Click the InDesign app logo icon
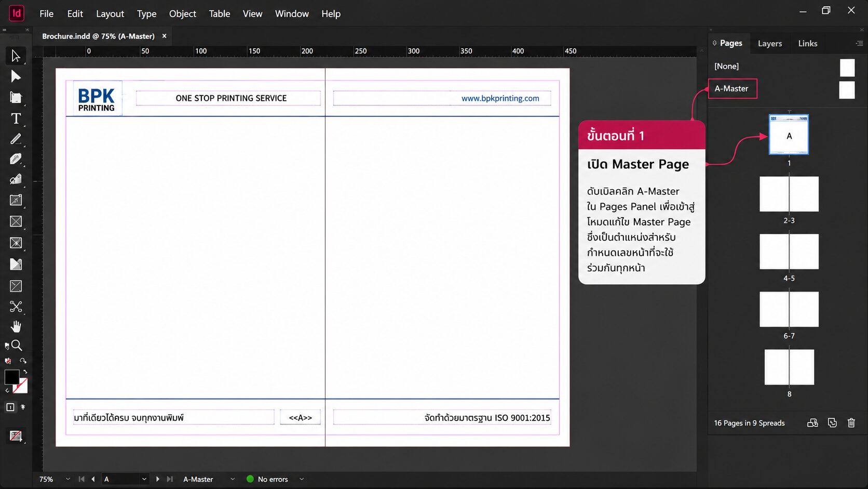This screenshot has width=868, height=489. click(17, 13)
